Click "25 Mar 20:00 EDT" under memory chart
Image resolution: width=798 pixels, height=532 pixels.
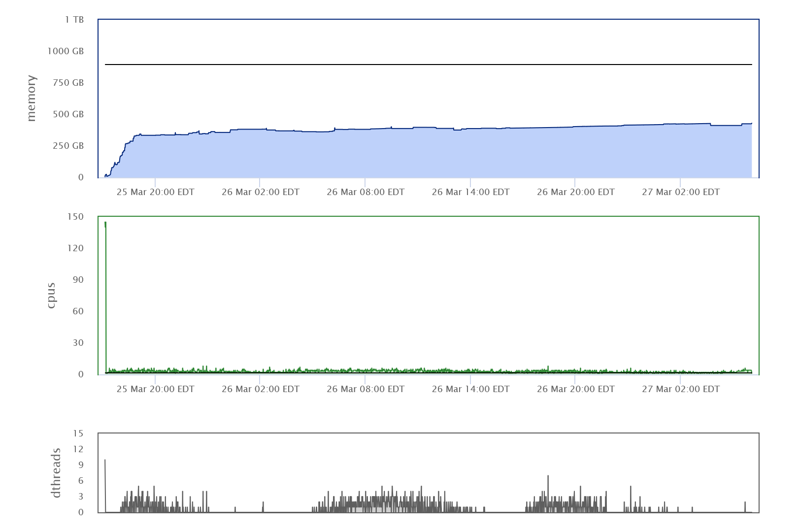click(156, 192)
